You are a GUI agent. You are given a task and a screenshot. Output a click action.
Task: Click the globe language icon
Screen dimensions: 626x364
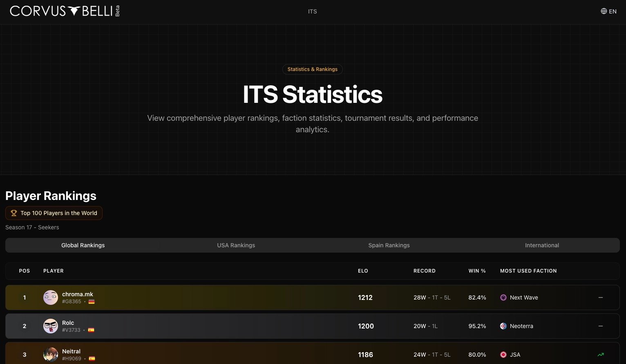click(x=604, y=11)
